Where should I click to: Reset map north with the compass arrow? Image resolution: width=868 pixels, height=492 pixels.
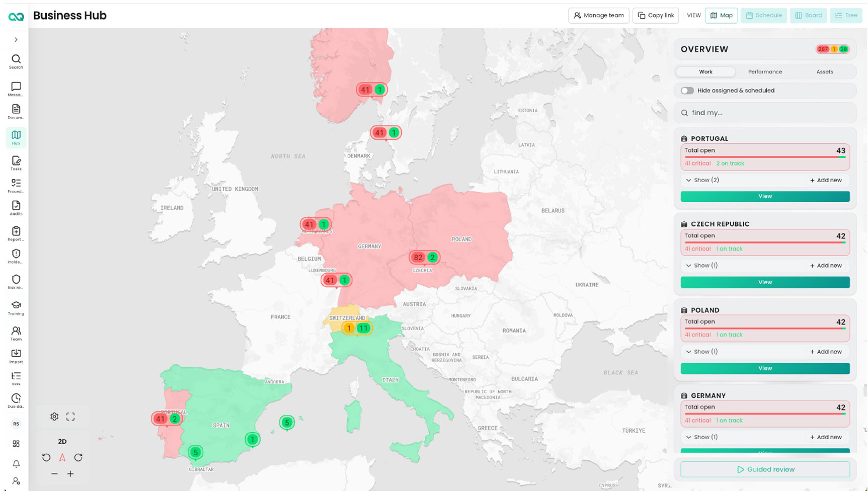coord(62,457)
